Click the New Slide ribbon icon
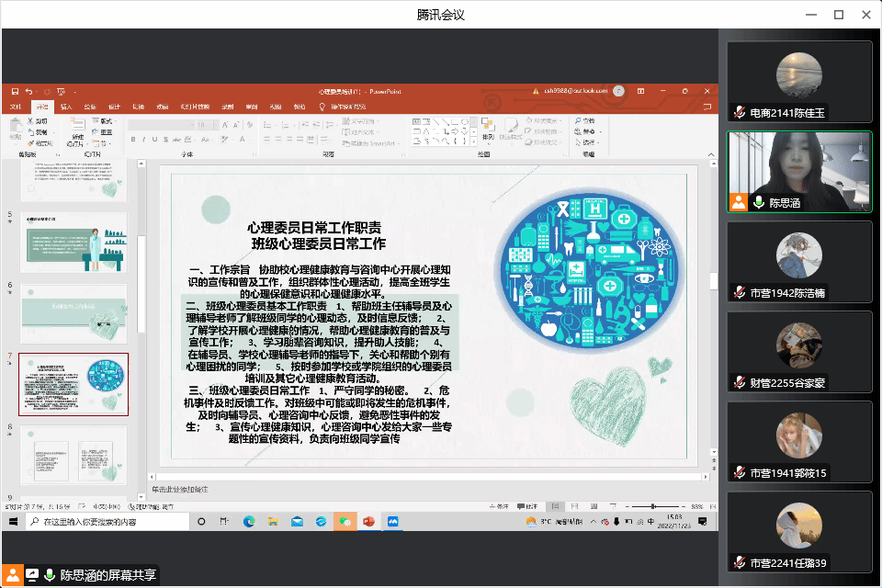Viewport: 882px width, 588px height. 77,127
